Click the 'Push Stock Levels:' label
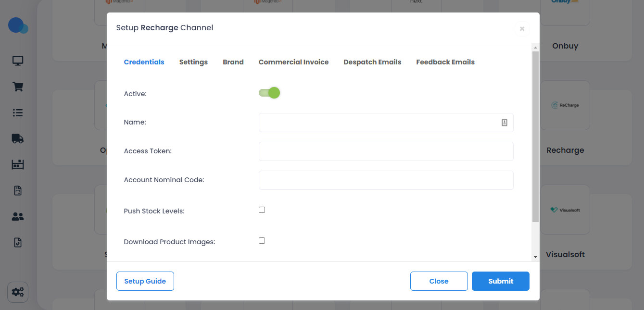The width and height of the screenshot is (644, 310). 154,211
